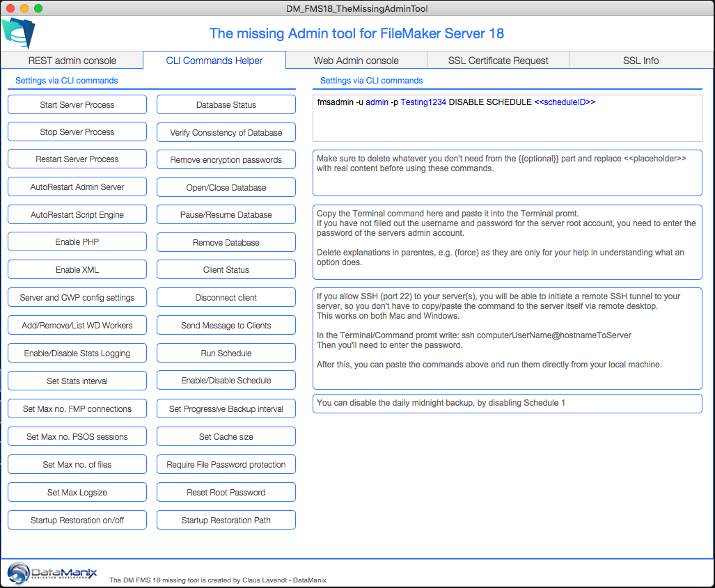
Task: Click the daily midnight backup note field
Action: 507,404
